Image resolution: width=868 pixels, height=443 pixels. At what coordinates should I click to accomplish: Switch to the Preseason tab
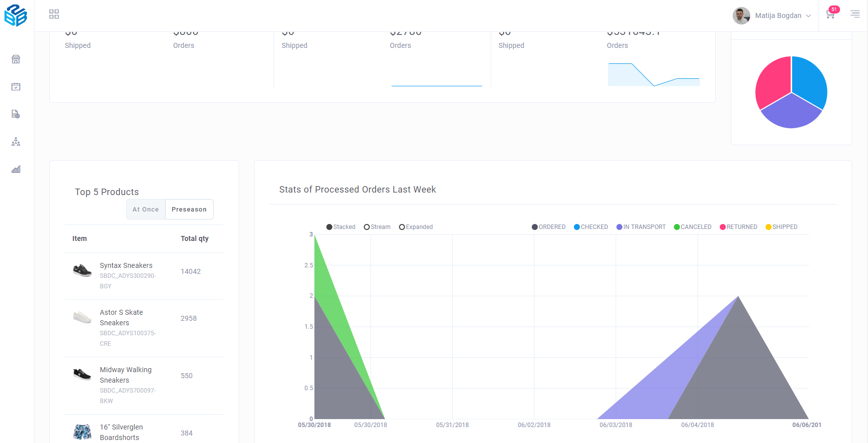pos(189,210)
